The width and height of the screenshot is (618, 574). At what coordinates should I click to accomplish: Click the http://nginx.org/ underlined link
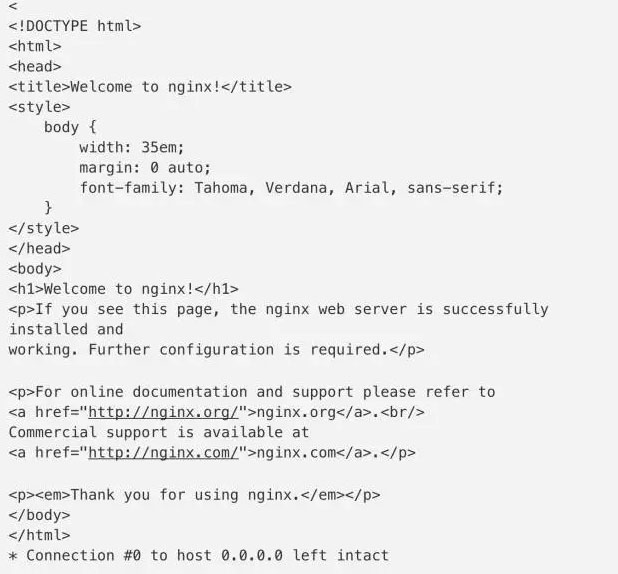[x=164, y=412]
